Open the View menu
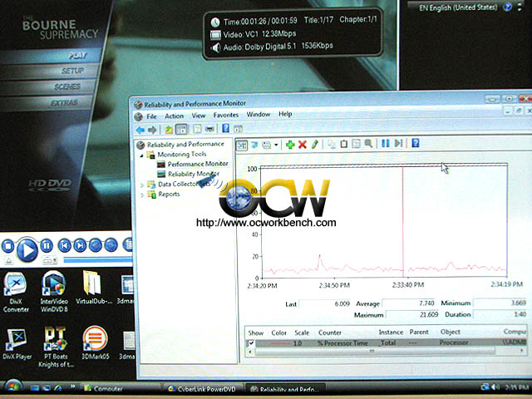 click(x=199, y=116)
